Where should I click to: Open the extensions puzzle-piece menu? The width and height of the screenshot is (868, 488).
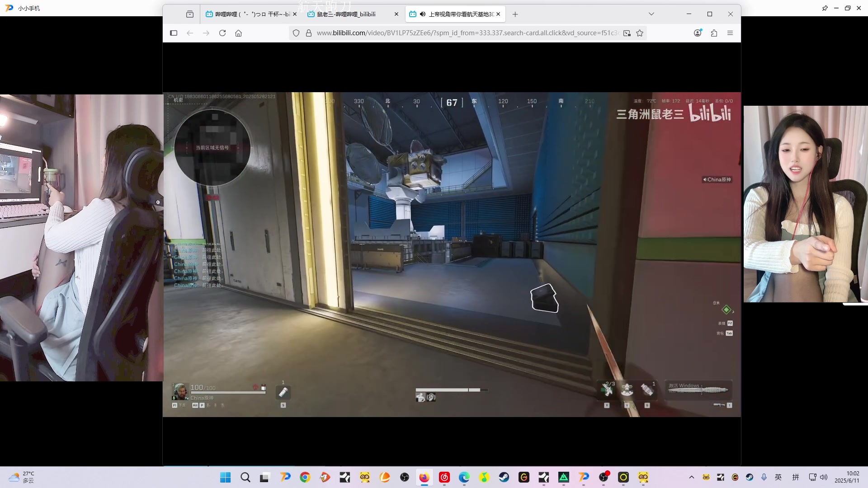[x=714, y=33]
